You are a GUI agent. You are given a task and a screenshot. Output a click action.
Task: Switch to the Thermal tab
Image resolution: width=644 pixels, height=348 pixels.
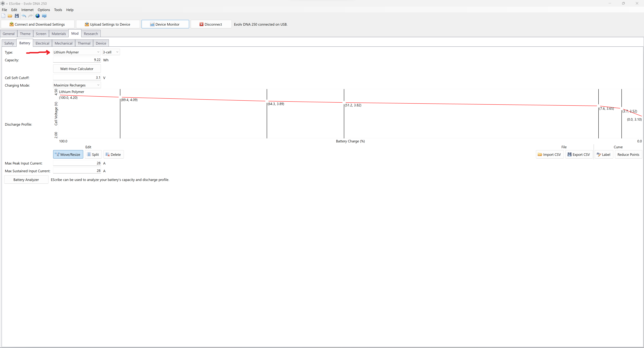(x=84, y=43)
